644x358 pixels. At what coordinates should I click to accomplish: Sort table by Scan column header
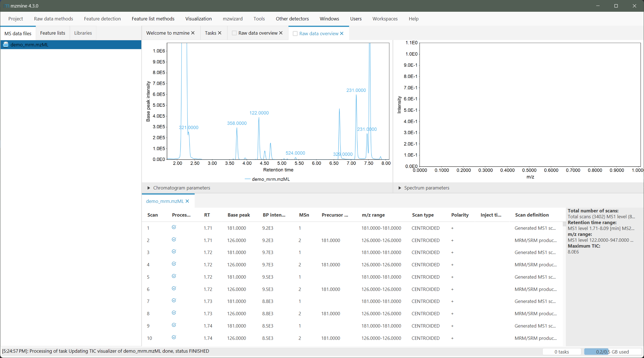tap(152, 215)
